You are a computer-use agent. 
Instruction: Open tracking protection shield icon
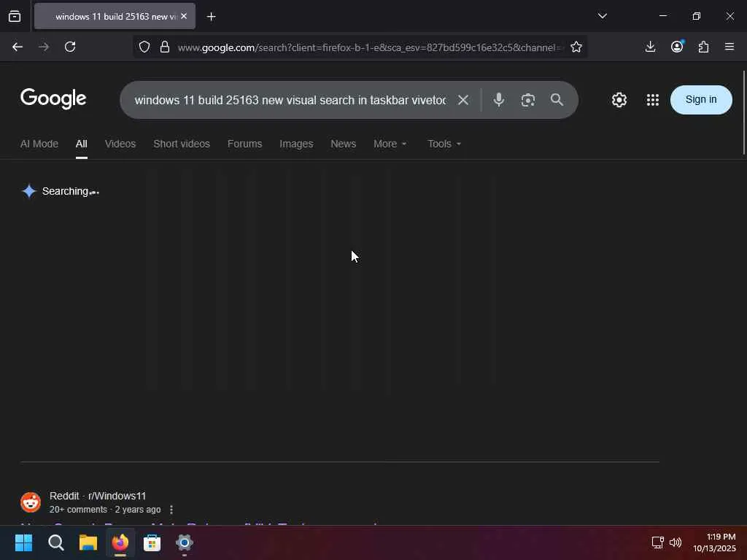(144, 47)
